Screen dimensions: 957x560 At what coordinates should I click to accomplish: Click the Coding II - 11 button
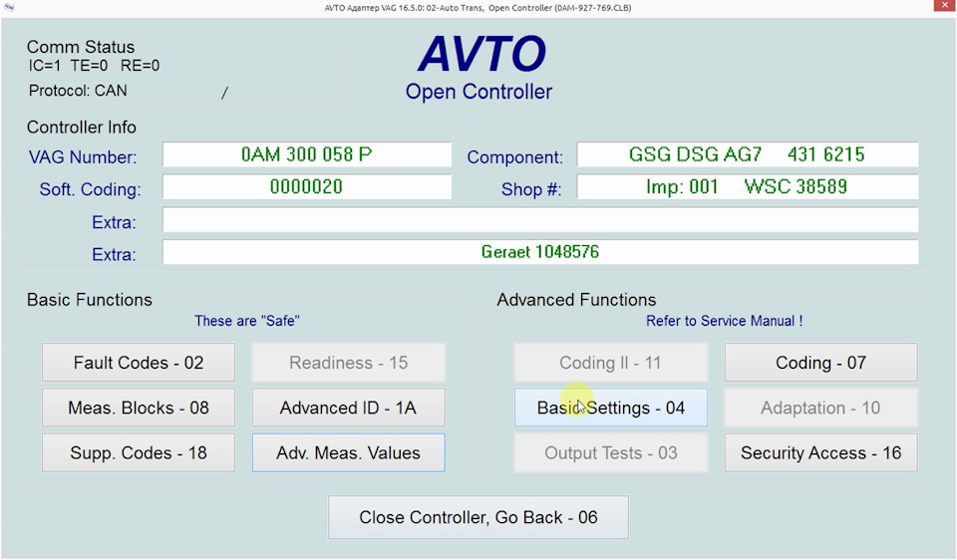click(610, 363)
